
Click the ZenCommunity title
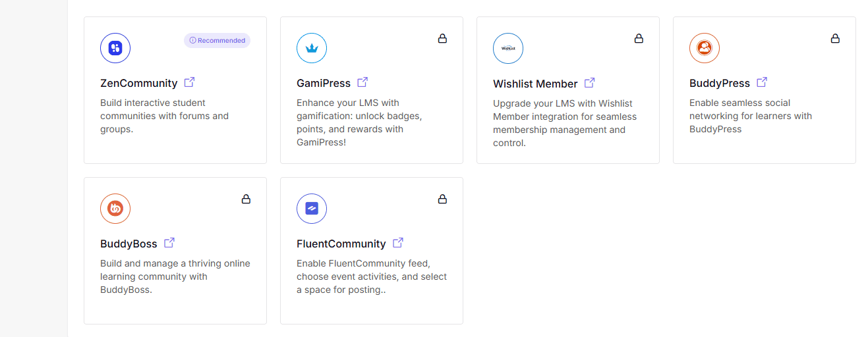click(139, 84)
